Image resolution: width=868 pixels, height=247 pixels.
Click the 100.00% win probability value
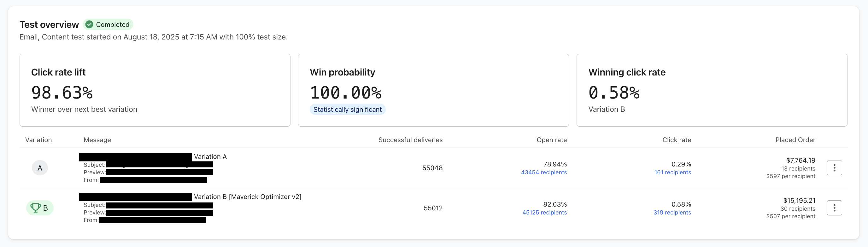[346, 93]
